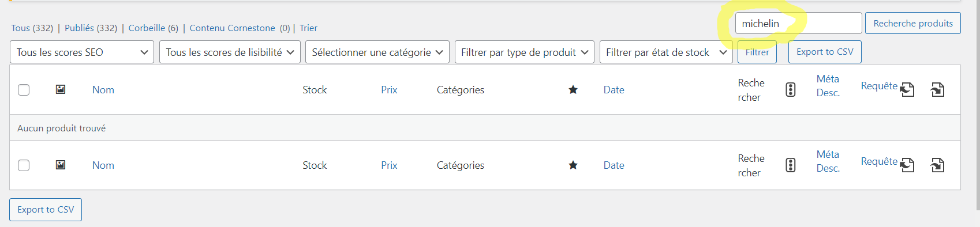The height and width of the screenshot is (227, 980).
Task: Click the image thumbnail icon in footer row
Action: pyautogui.click(x=61, y=165)
